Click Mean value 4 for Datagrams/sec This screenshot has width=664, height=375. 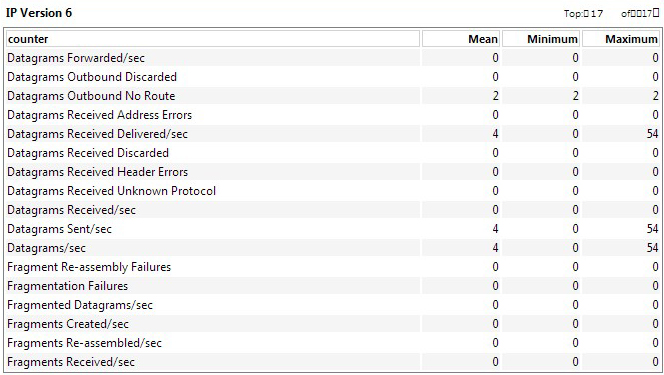495,248
